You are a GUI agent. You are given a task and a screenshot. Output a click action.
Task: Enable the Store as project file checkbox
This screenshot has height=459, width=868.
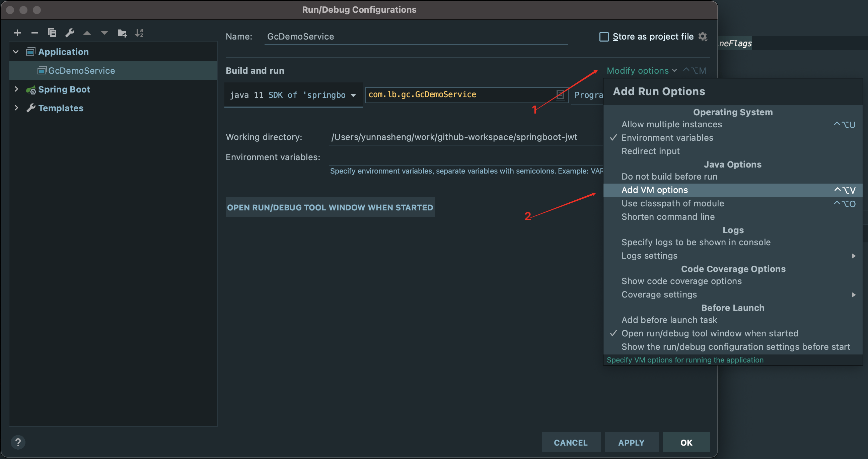point(604,37)
